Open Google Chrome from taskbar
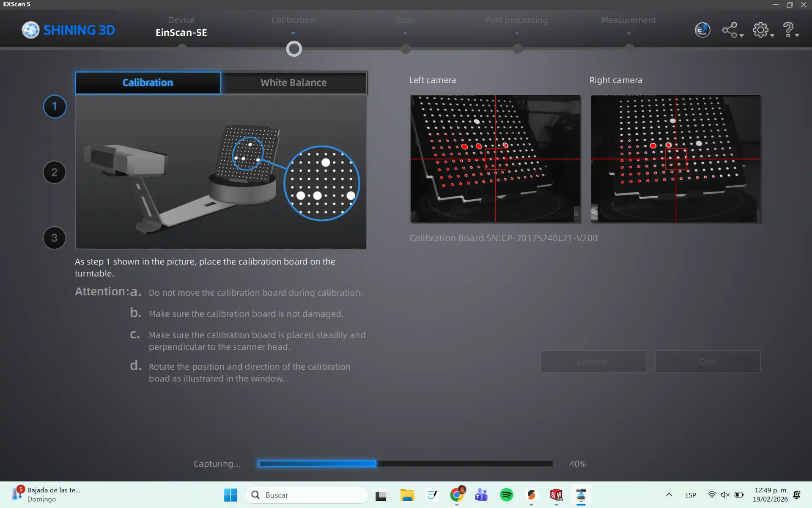The width and height of the screenshot is (812, 508). pyautogui.click(x=457, y=495)
